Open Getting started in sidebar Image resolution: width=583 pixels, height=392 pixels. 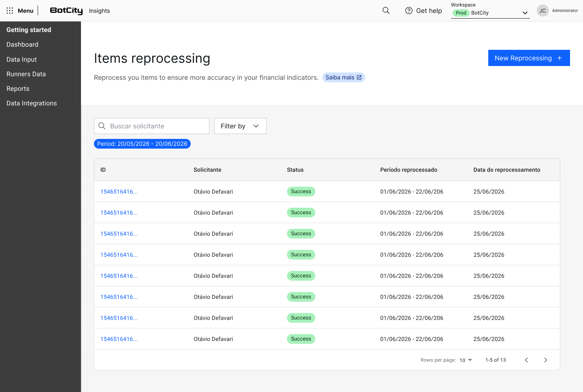coord(40,30)
